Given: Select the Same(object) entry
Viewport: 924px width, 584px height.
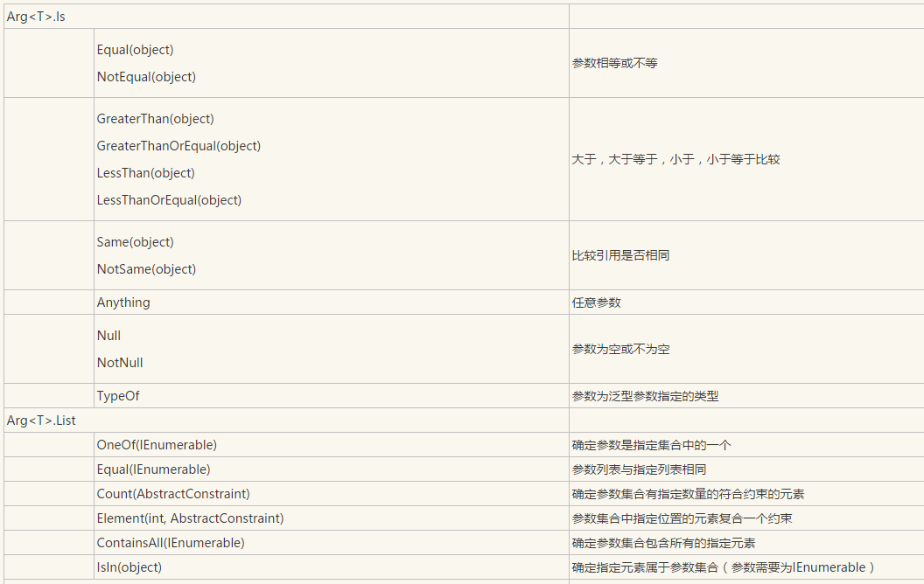Looking at the screenshot, I should tap(135, 242).
